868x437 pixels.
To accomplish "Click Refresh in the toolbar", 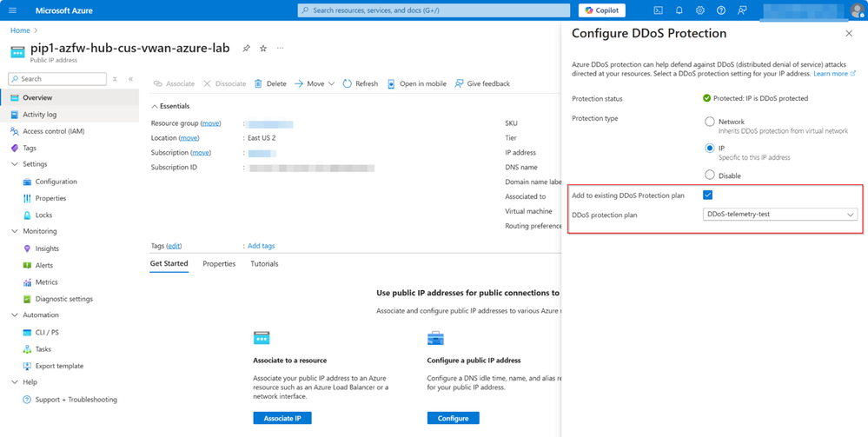I will [x=361, y=83].
